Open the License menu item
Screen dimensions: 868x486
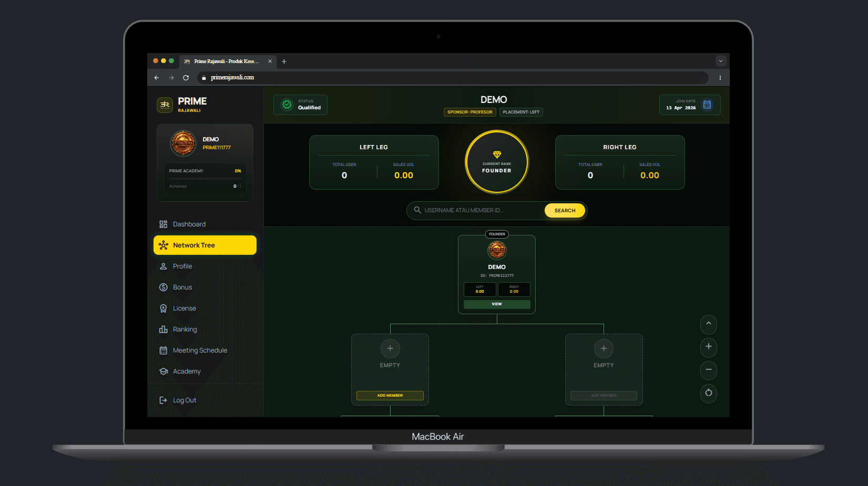pos(205,308)
